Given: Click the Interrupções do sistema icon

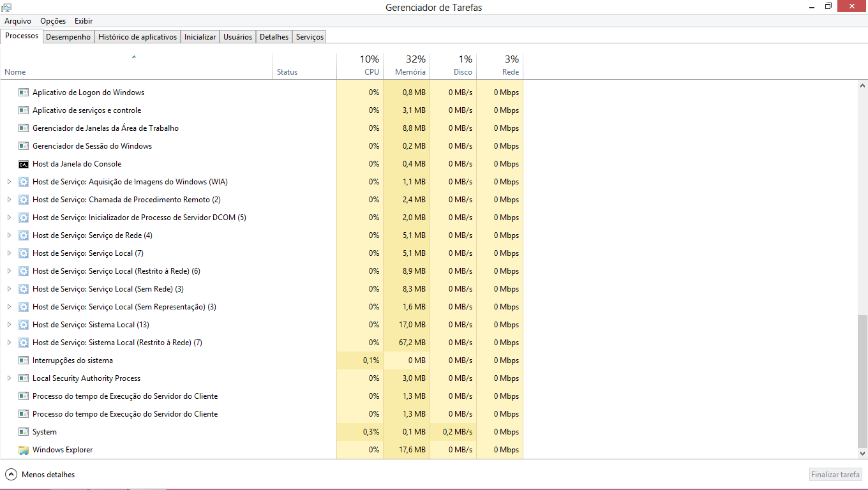Looking at the screenshot, I should (x=24, y=360).
